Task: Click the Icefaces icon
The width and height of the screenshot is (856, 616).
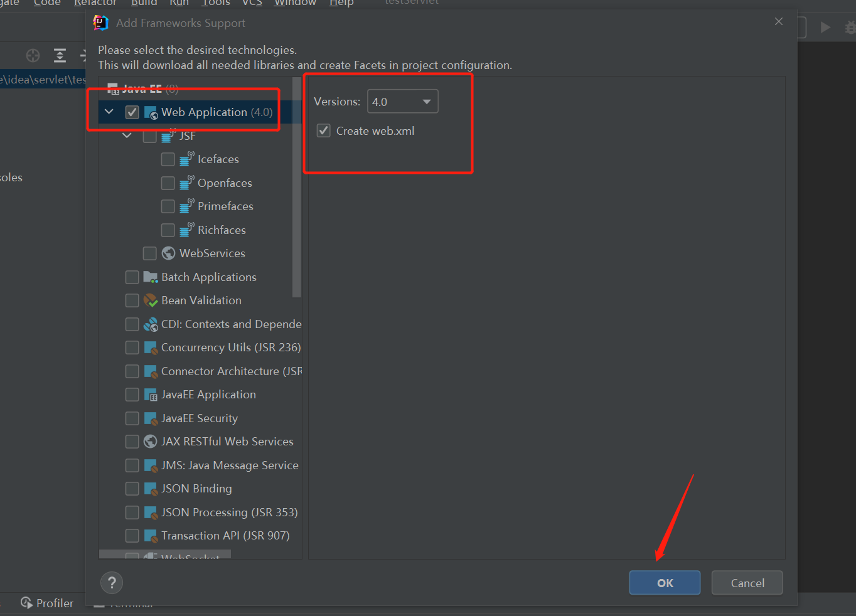Action: [x=186, y=159]
